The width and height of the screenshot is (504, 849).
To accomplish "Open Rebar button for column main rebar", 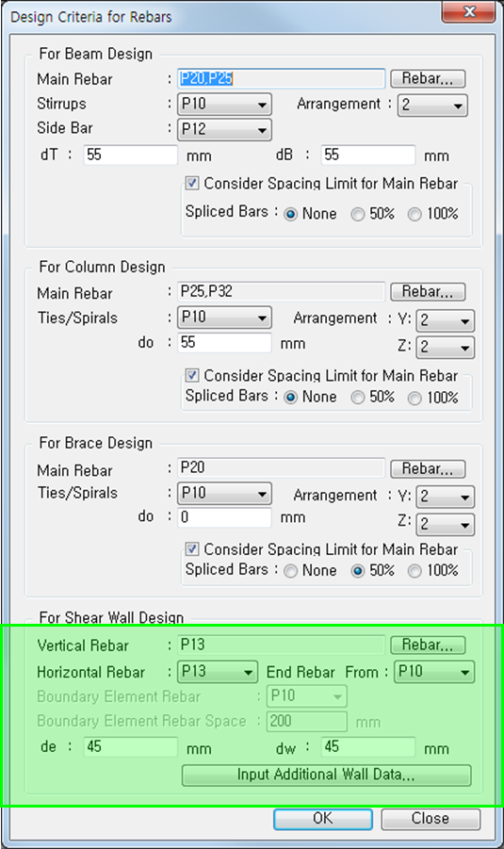I will [x=428, y=292].
